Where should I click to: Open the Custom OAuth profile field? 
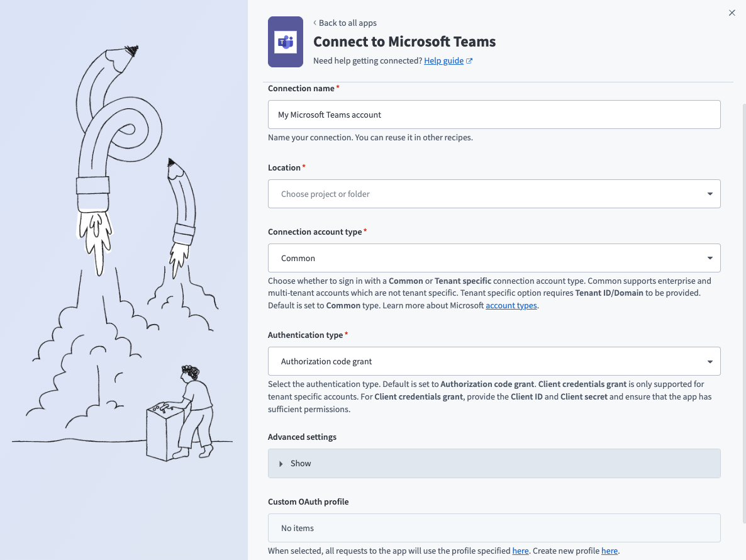(x=494, y=528)
